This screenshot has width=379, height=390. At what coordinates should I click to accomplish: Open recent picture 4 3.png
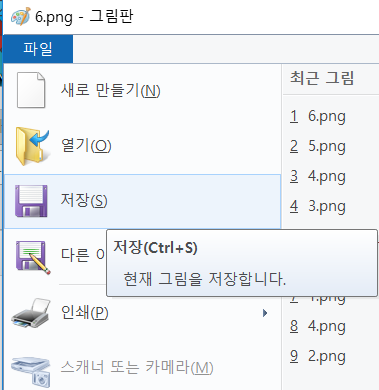click(331, 206)
